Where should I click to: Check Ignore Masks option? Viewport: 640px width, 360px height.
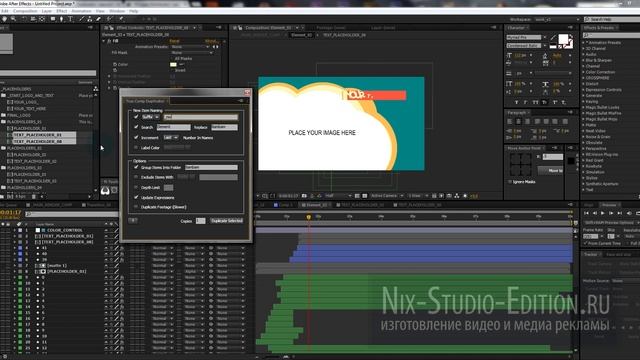pyautogui.click(x=510, y=182)
